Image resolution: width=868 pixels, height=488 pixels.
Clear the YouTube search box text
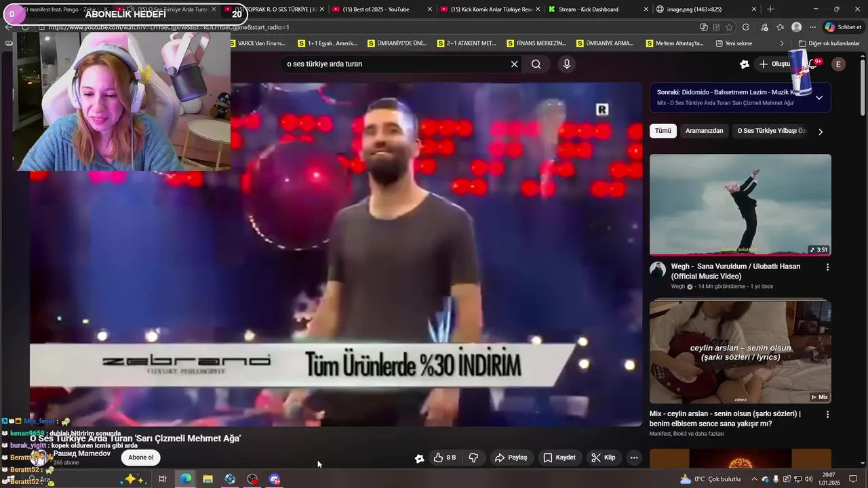click(514, 64)
